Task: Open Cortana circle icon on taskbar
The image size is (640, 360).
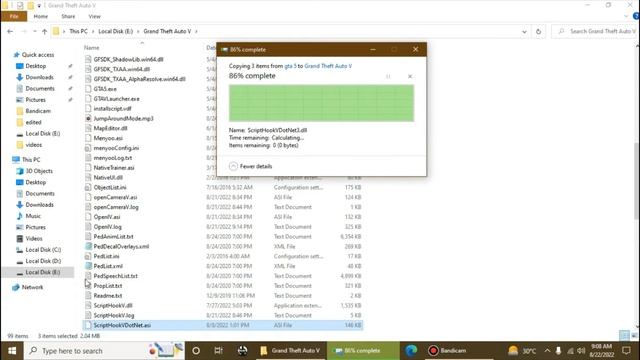Action: point(196,351)
